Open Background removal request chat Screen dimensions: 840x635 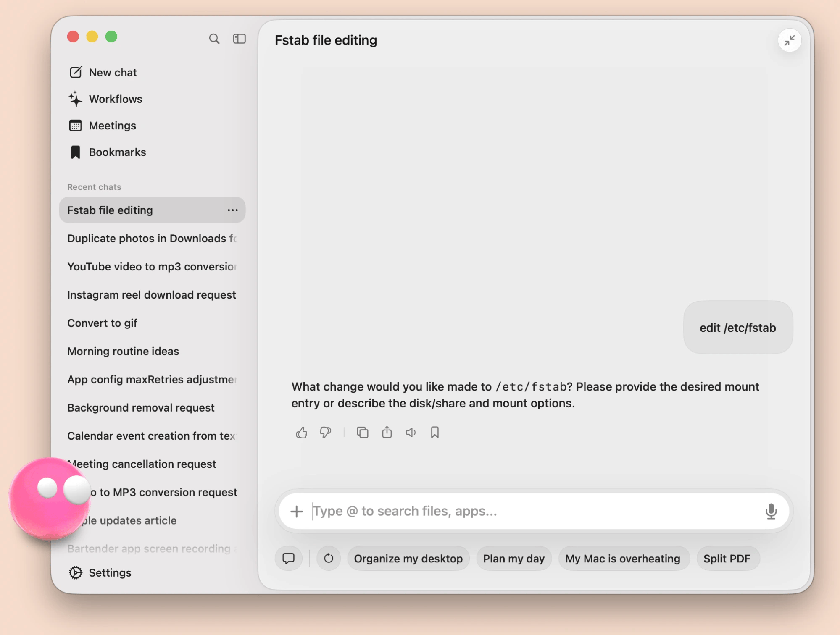click(x=152, y=407)
